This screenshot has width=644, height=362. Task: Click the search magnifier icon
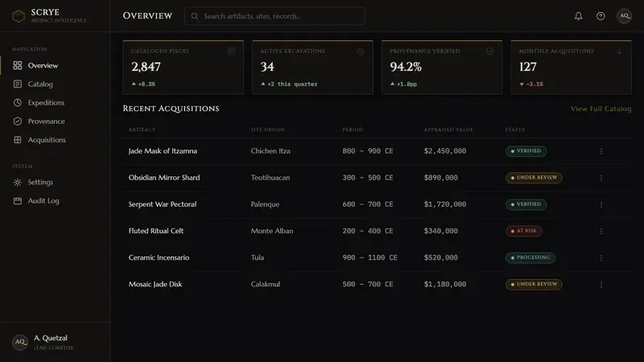coord(195,16)
